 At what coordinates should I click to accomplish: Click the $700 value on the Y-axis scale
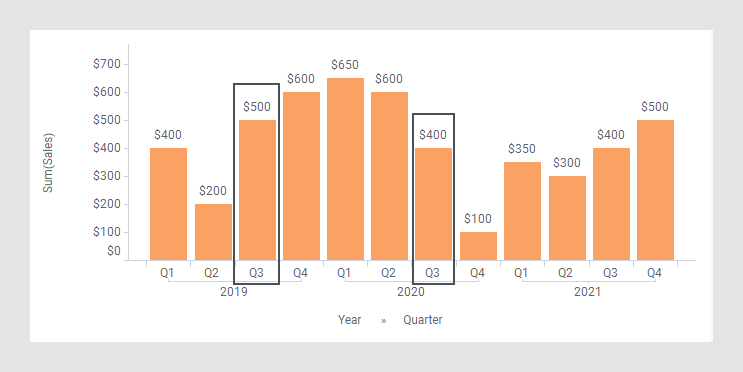pos(107,64)
